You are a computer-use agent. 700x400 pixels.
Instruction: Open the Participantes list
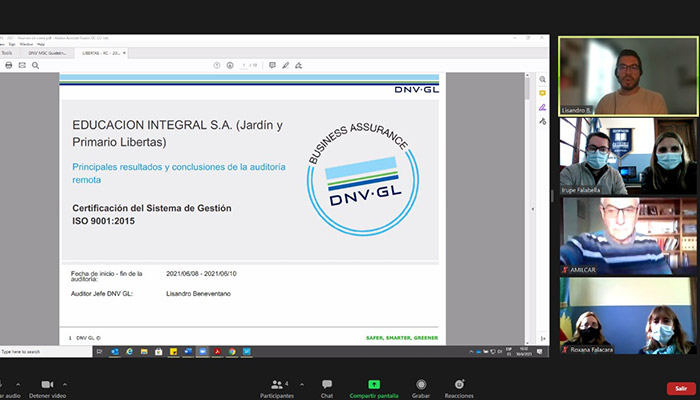pos(276,388)
